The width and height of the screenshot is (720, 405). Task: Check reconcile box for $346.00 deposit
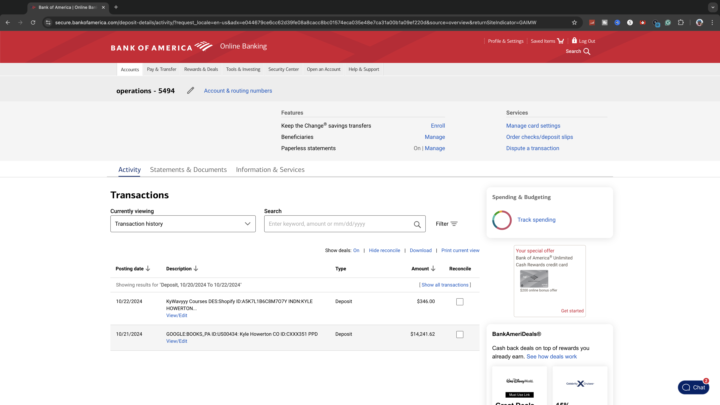point(460,302)
